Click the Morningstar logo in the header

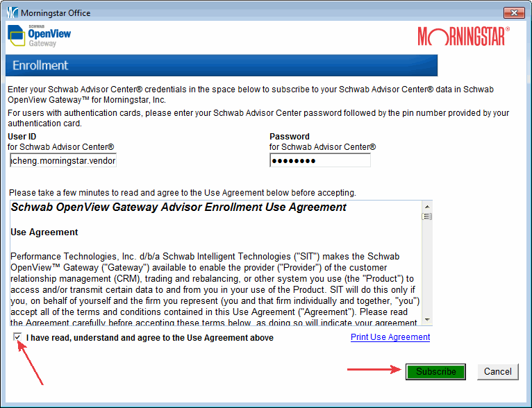(463, 36)
